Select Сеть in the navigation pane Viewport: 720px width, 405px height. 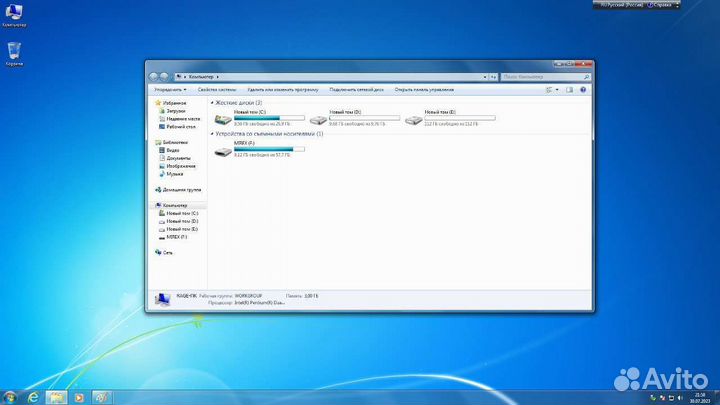point(167,252)
